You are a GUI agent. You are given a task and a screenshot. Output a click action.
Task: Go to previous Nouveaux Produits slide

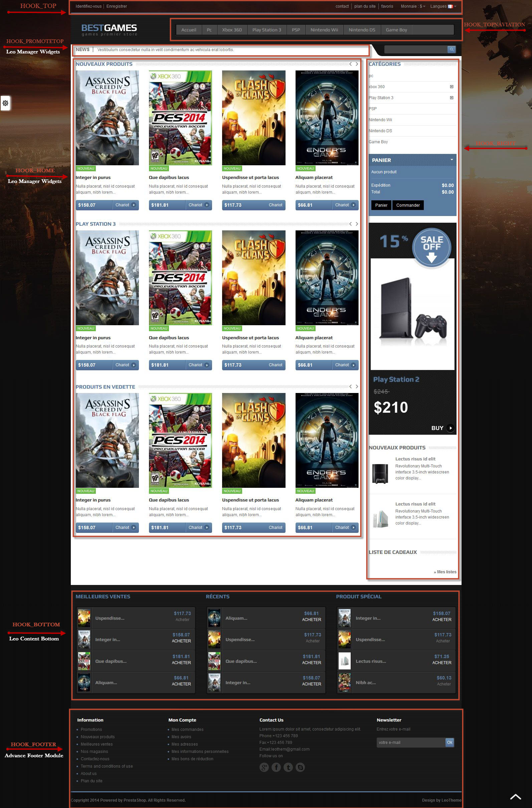coord(350,64)
